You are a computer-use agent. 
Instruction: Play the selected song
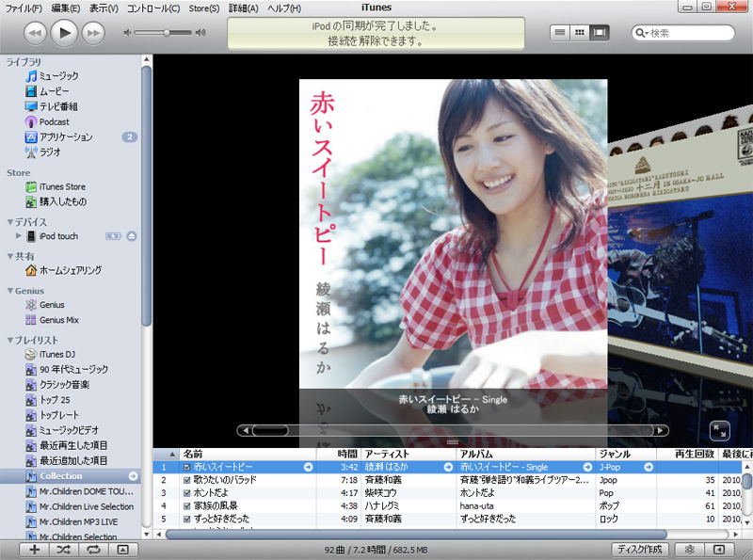pyautogui.click(x=64, y=33)
